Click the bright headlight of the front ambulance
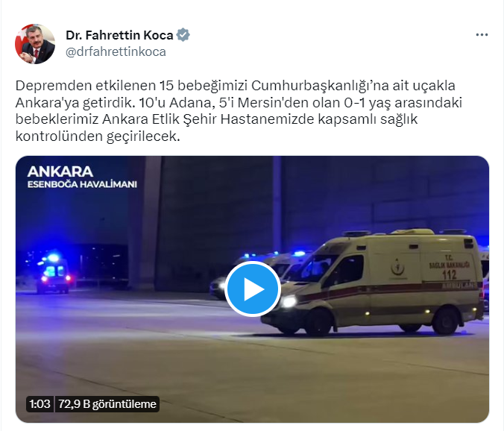Image resolution: width=504 pixels, height=431 pixels. click(x=289, y=301)
